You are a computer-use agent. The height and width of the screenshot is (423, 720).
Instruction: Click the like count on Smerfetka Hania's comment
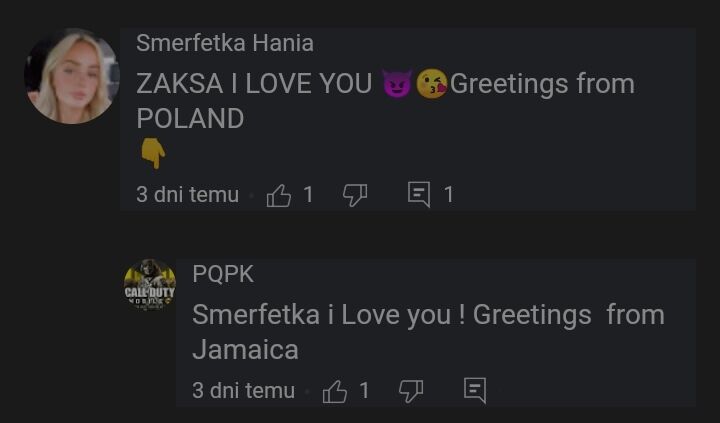309,195
